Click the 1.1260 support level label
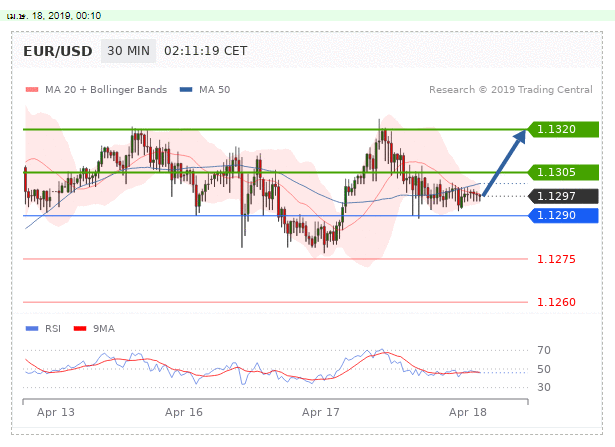The width and height of the screenshot is (615, 447). click(x=554, y=302)
